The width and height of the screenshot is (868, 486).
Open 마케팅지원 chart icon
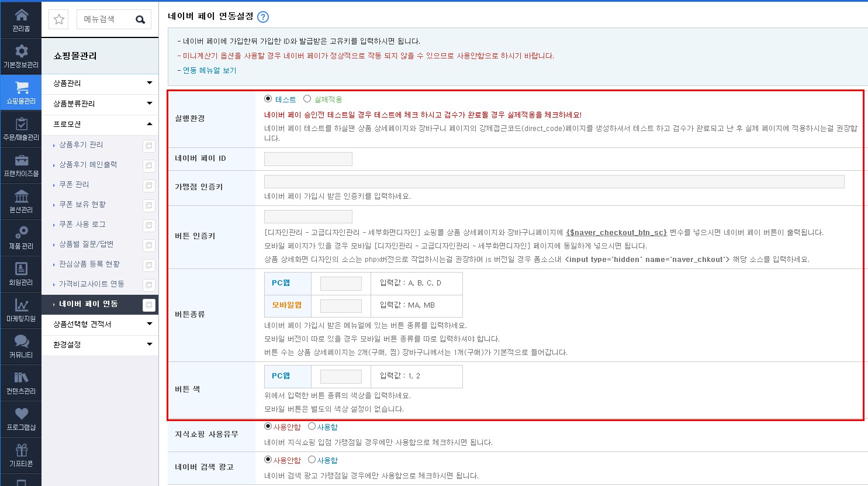tap(21, 305)
